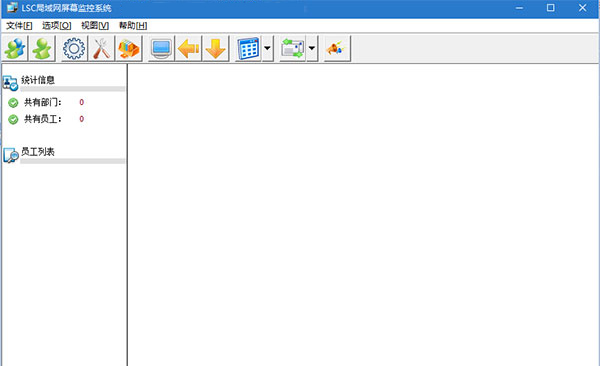Open the 视图[V] menu

coord(95,26)
